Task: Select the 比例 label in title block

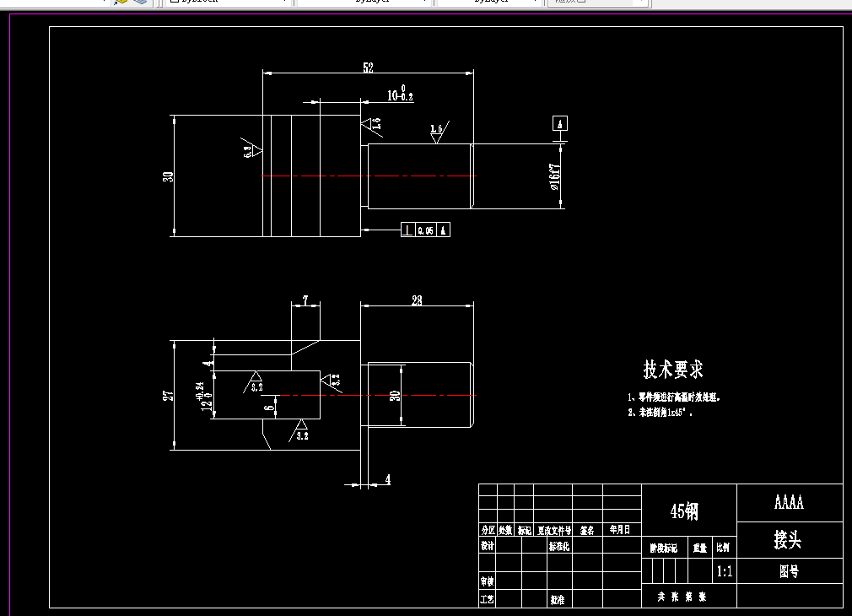Action: click(x=723, y=548)
